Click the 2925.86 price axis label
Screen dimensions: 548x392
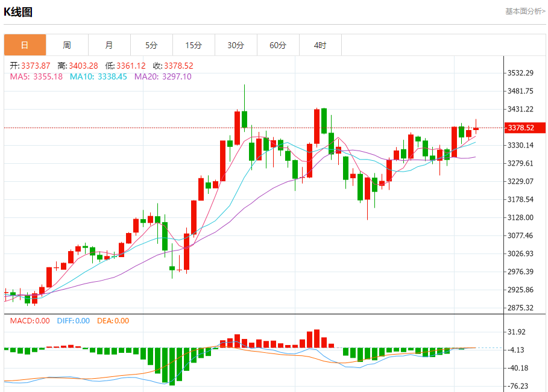(x=520, y=290)
